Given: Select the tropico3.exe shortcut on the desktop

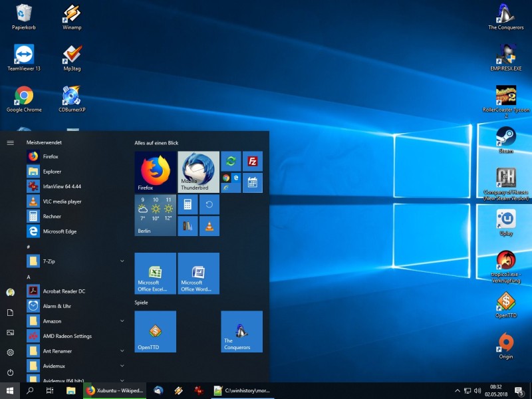Looking at the screenshot, I should pyautogui.click(x=506, y=267).
